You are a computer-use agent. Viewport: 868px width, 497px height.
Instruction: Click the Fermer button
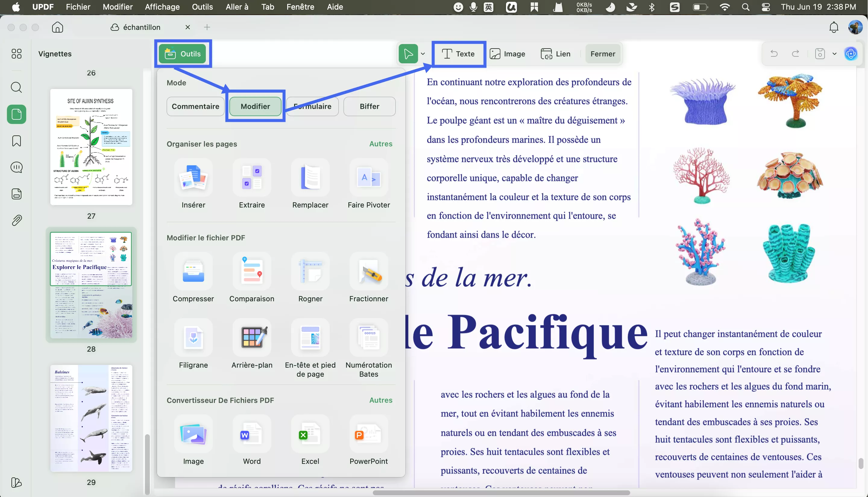(x=603, y=54)
